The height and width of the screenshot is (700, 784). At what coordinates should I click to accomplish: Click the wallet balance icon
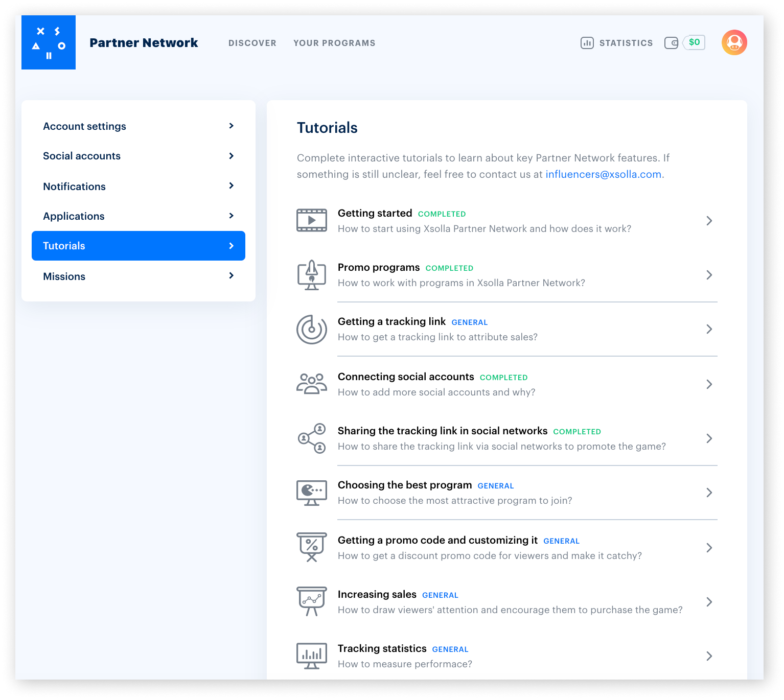(671, 43)
